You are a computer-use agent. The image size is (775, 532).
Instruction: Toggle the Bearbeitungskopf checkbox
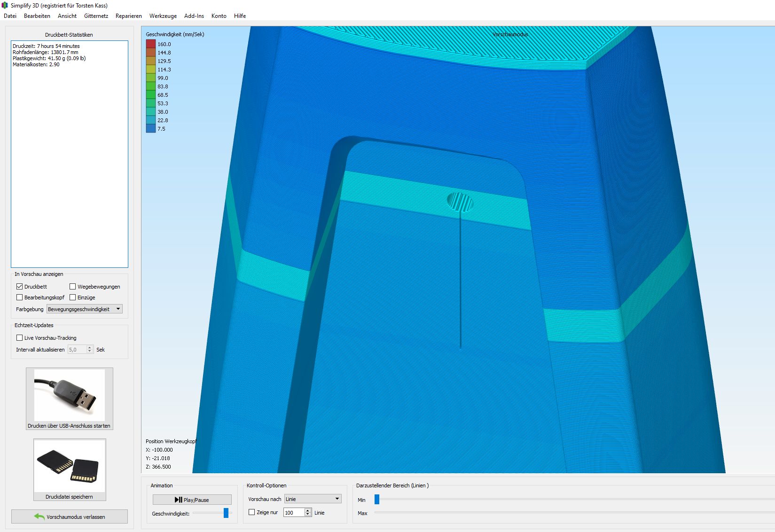pyautogui.click(x=20, y=297)
